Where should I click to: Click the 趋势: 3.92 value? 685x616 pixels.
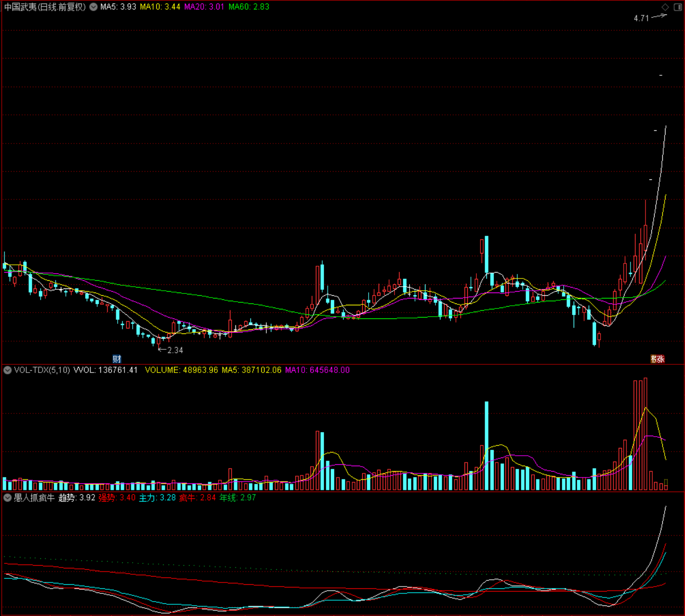(x=77, y=498)
